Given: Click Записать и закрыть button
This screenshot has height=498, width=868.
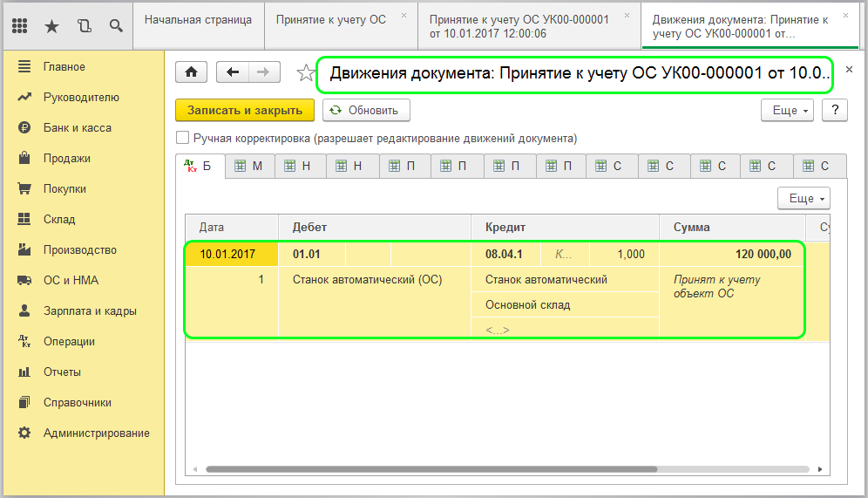Looking at the screenshot, I should [245, 110].
